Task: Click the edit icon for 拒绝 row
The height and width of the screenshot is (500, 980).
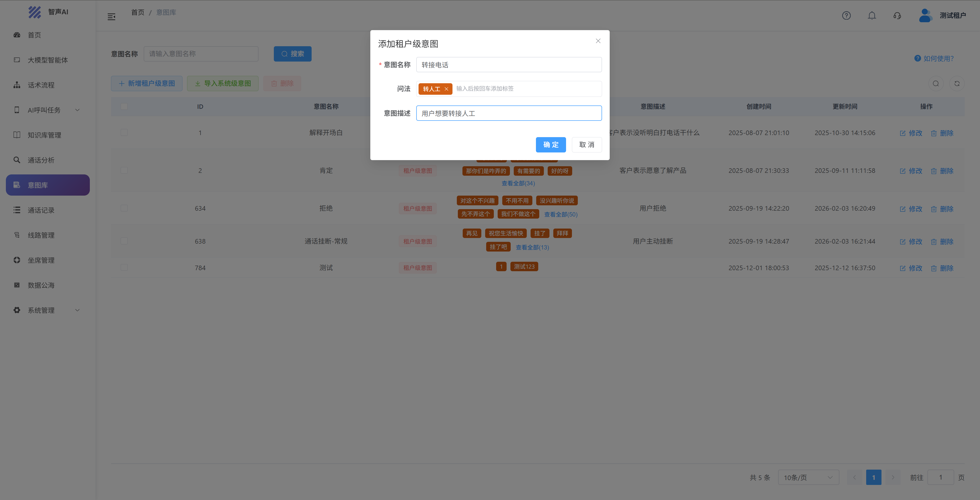Action: pyautogui.click(x=902, y=209)
